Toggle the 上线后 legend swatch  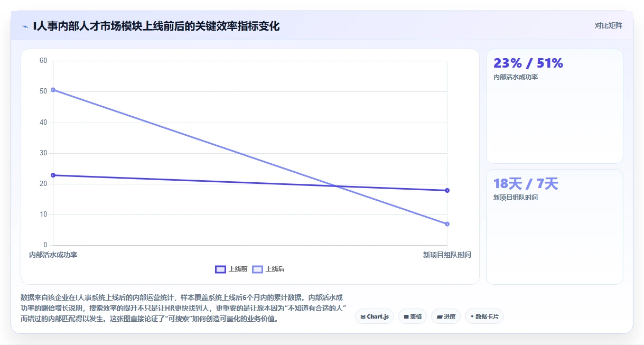click(x=257, y=269)
